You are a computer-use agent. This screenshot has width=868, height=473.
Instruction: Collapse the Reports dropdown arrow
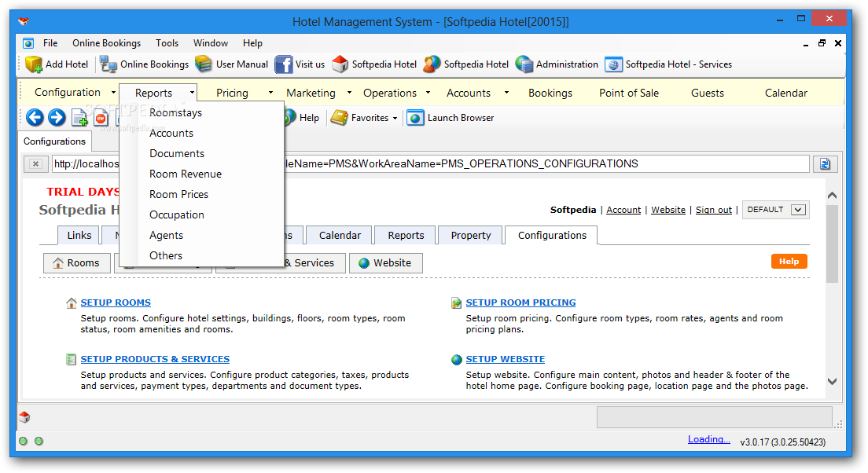point(192,93)
